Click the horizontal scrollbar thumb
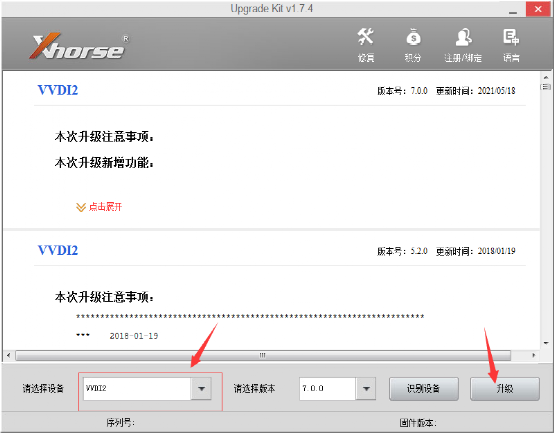The image size is (554, 433). click(x=263, y=355)
